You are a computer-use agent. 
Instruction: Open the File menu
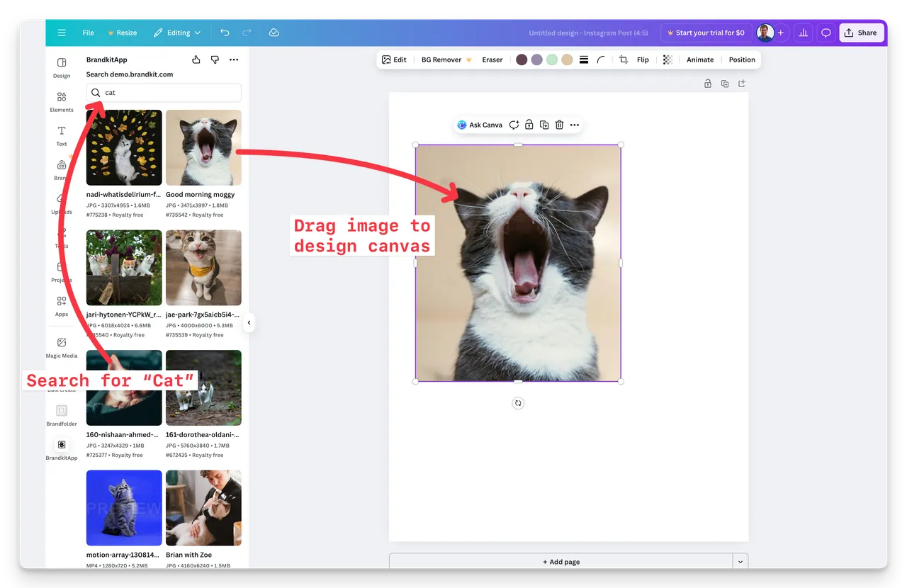(88, 33)
